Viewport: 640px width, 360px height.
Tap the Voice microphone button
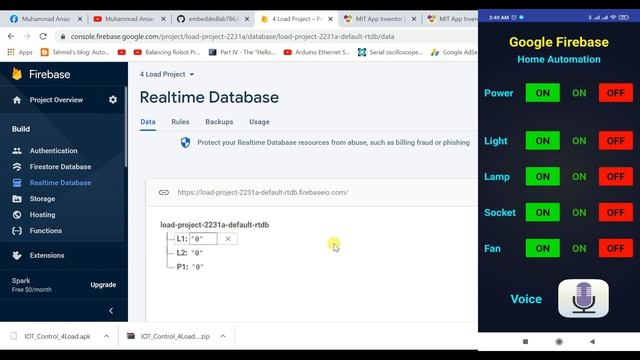tap(583, 298)
